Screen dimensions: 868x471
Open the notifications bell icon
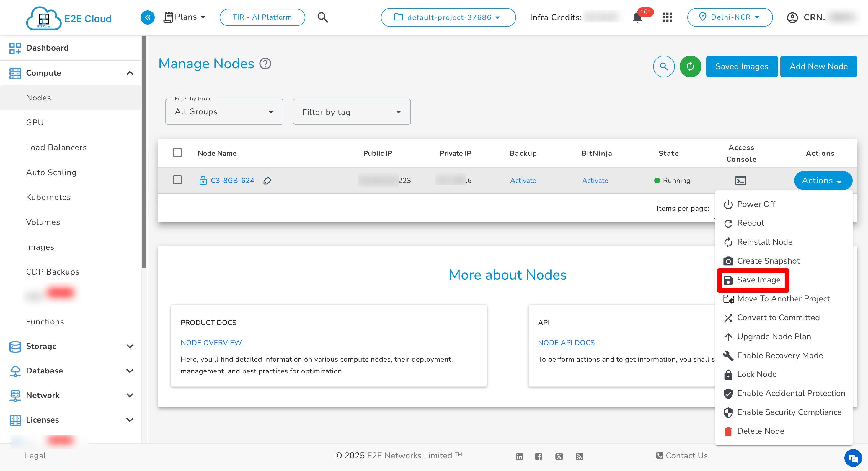tap(637, 17)
